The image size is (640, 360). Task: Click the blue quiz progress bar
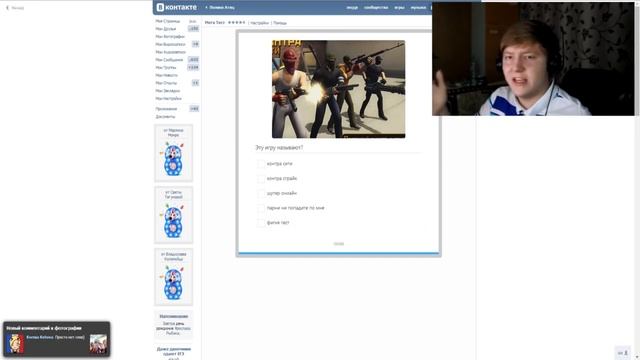(339, 253)
